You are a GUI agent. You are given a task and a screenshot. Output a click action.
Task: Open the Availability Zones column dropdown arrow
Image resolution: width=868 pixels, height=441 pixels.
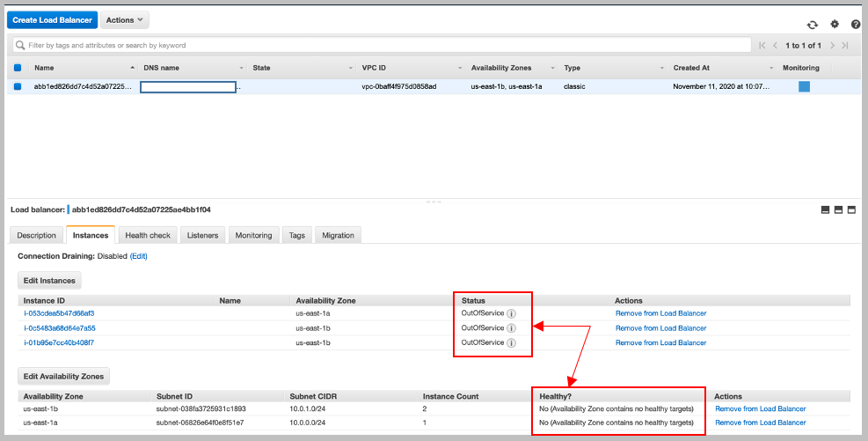point(552,68)
